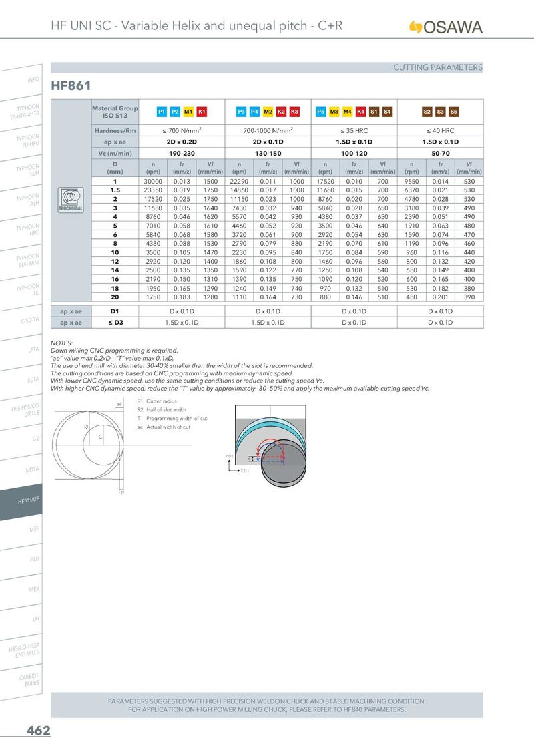This screenshot has width=534, height=756.
Task: Click the CUTTING PARAMETERS section label
Action: 438,67
